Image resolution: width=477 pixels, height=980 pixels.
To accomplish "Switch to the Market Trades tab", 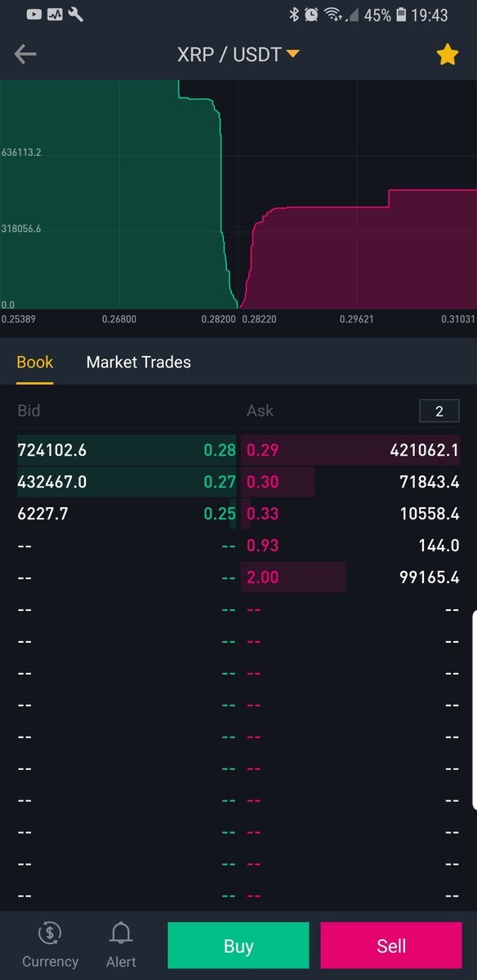I will pyautogui.click(x=139, y=362).
